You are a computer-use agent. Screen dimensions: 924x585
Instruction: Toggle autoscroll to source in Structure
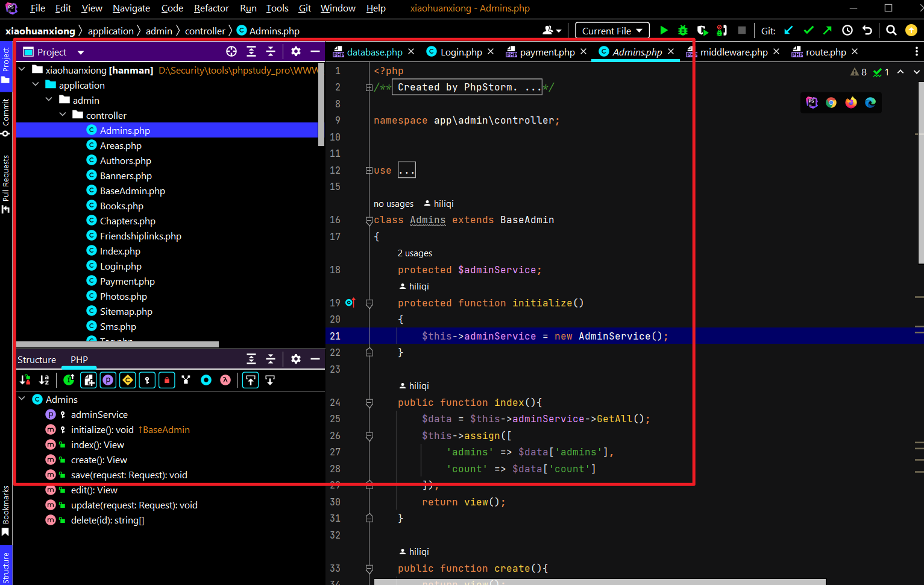point(251,380)
